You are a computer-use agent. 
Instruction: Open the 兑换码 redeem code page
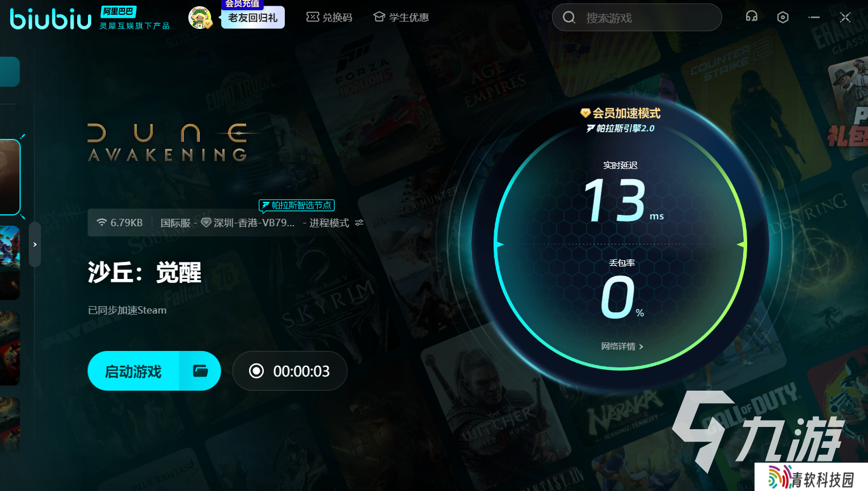tap(329, 18)
